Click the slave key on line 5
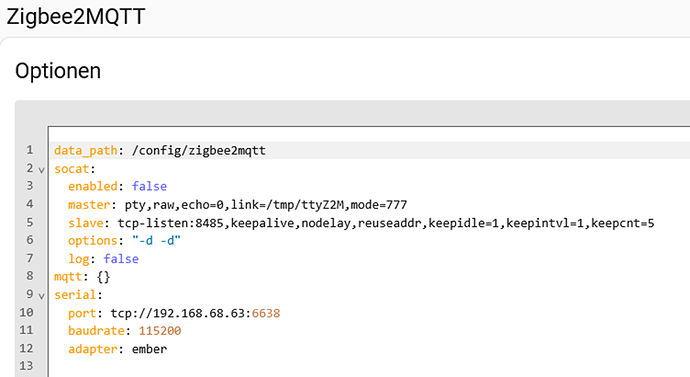 point(86,223)
